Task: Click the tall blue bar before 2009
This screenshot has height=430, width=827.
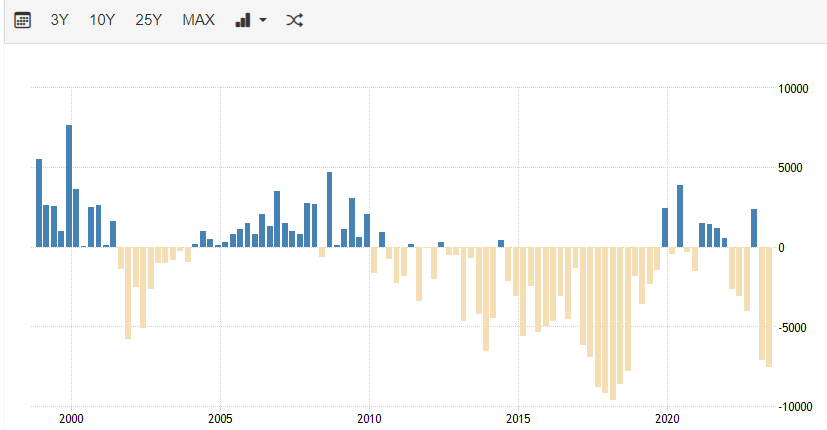Action: coord(329,209)
